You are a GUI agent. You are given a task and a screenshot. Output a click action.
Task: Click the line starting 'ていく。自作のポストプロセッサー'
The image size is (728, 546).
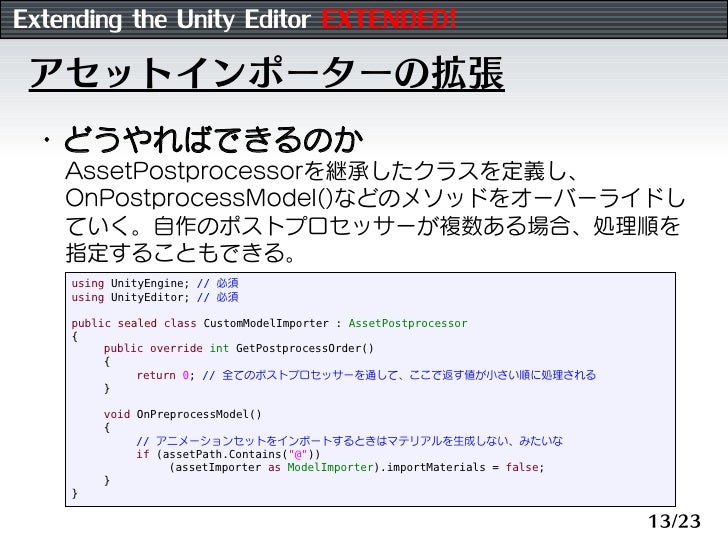[373, 226]
